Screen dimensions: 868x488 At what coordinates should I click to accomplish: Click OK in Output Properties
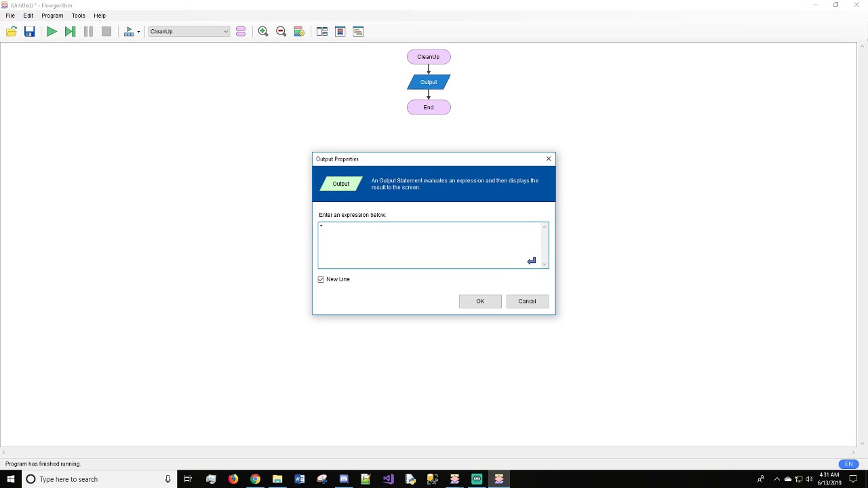[x=480, y=301]
